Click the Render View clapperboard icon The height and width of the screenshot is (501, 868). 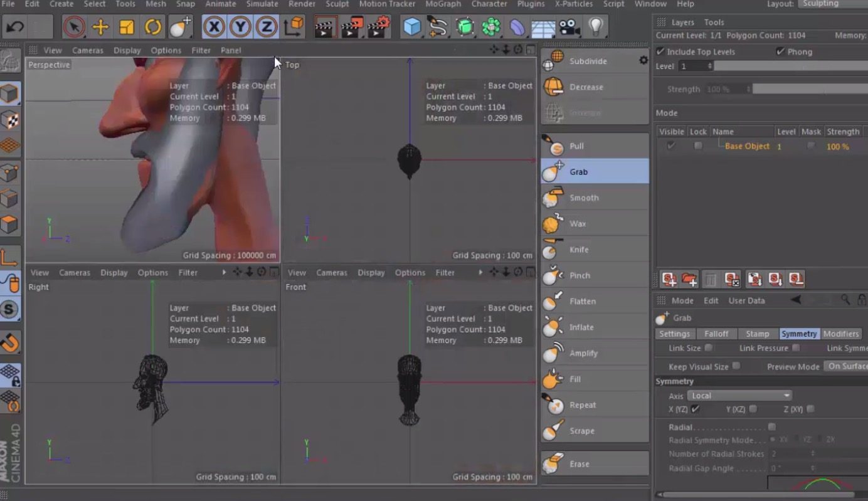325,27
